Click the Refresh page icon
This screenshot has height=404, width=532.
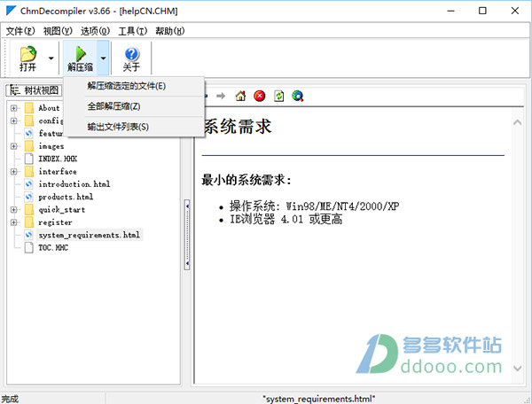279,96
